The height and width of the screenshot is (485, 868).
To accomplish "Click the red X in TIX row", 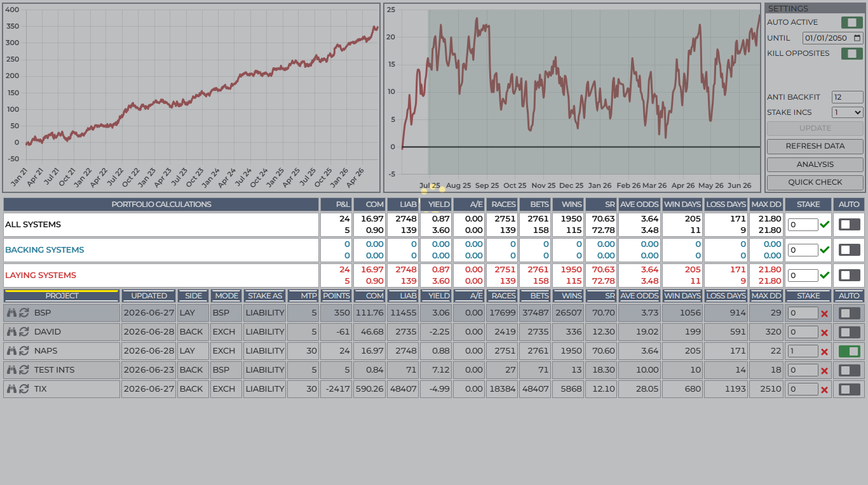I will click(824, 390).
